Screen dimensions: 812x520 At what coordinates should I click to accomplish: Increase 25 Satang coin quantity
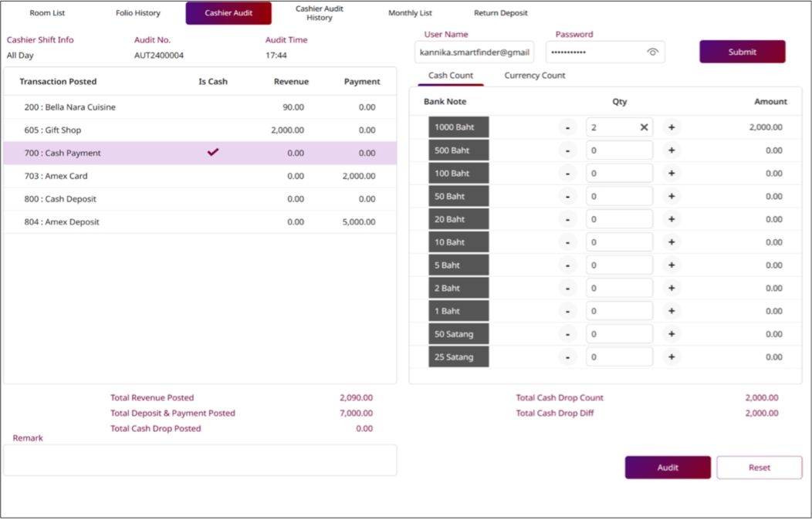pos(672,357)
